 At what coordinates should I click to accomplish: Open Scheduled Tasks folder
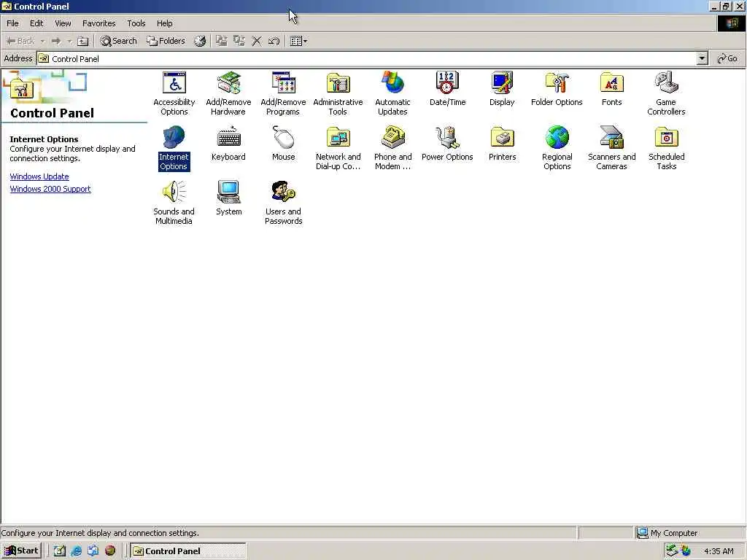pyautogui.click(x=667, y=148)
